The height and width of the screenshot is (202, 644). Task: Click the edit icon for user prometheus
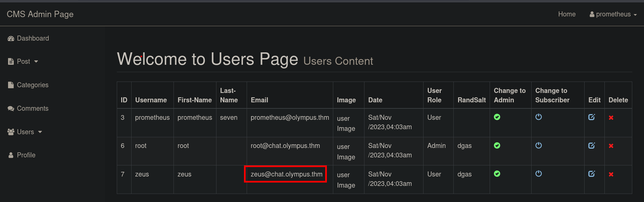[591, 117]
